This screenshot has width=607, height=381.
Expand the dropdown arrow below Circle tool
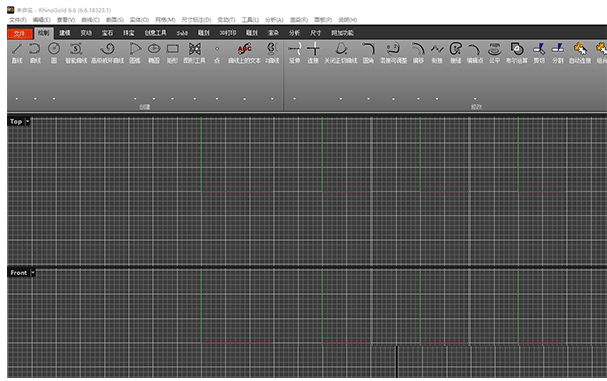[54, 99]
